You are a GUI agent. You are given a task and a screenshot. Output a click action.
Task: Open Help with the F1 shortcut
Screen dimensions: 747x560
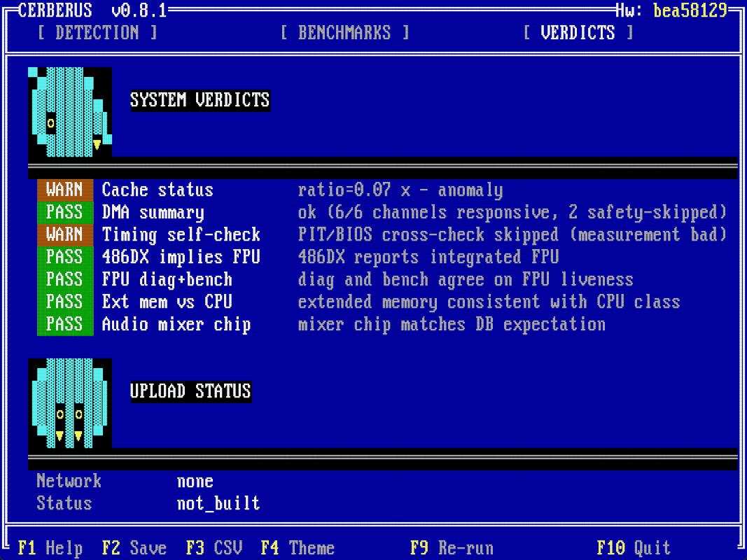[x=50, y=548]
